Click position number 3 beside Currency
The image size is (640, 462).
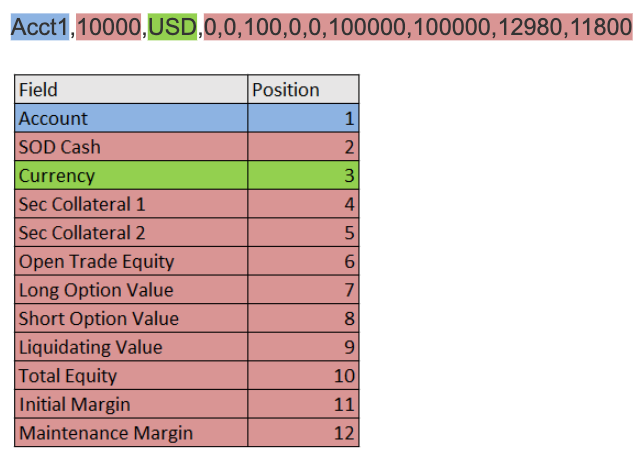(x=303, y=175)
